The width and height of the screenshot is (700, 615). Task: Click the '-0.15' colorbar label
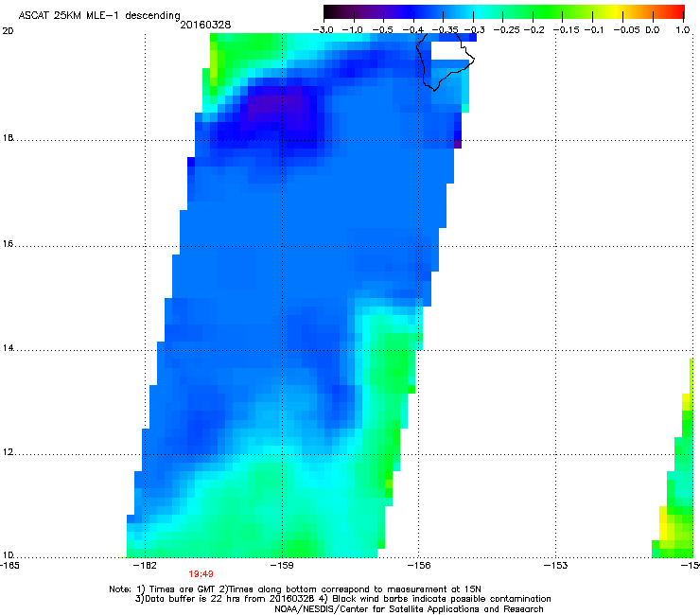566,30
